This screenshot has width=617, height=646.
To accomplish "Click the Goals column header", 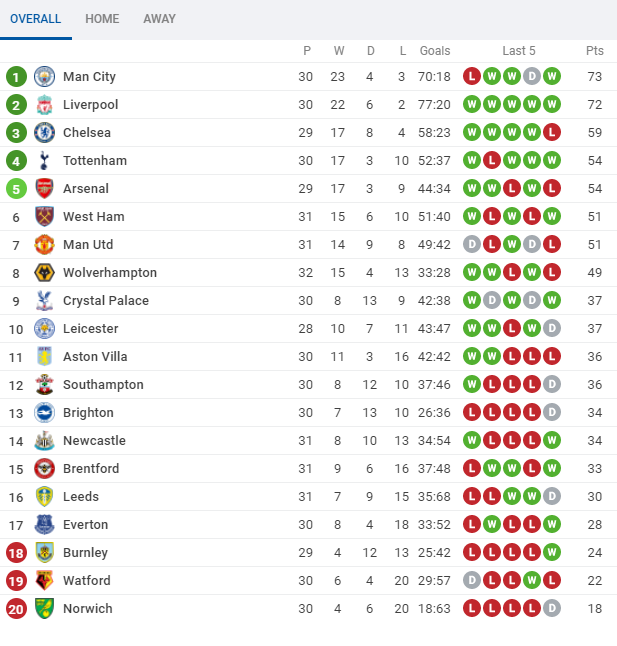I will [435, 51].
